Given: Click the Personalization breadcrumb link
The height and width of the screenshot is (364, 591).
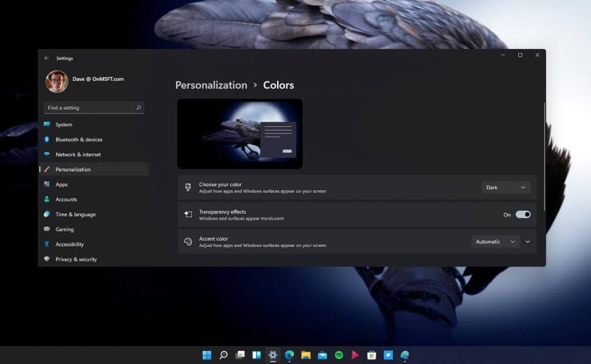Looking at the screenshot, I should click(x=211, y=85).
